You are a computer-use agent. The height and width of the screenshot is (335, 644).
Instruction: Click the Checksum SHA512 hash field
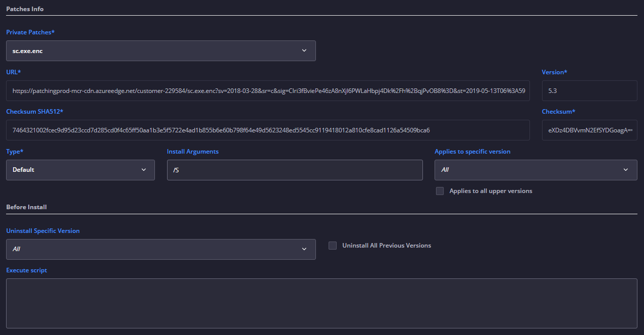tap(268, 130)
